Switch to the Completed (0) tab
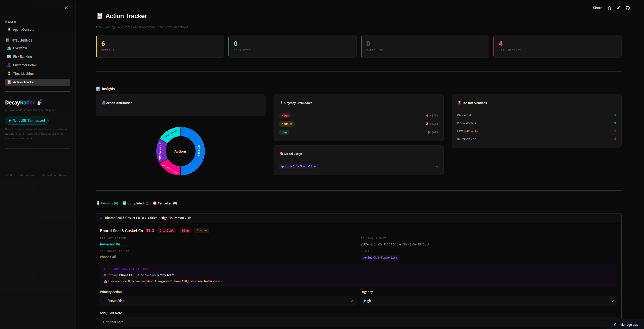Viewport: 644px width, 329px height. tap(135, 203)
